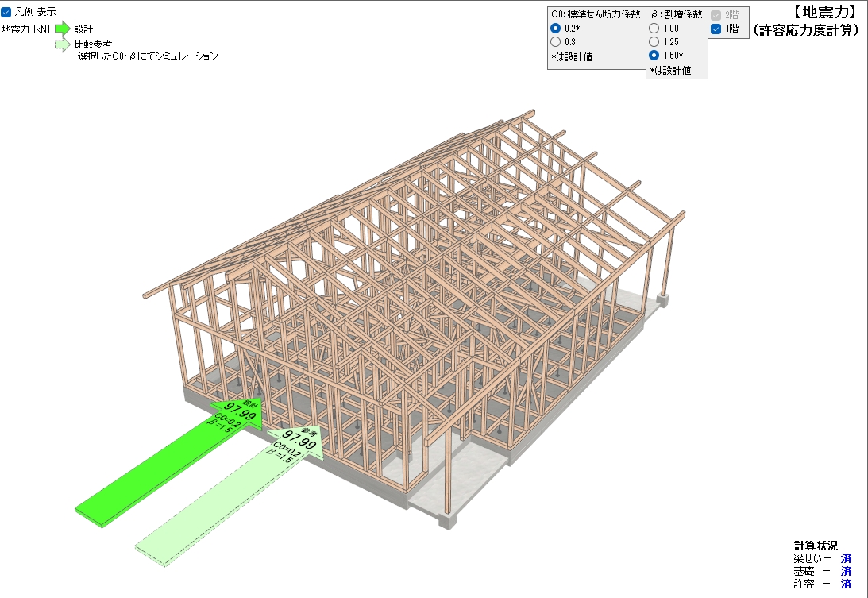This screenshot has height=598, width=868.
Task: Click the bright green design force arrow 97.99
Action: (169, 462)
